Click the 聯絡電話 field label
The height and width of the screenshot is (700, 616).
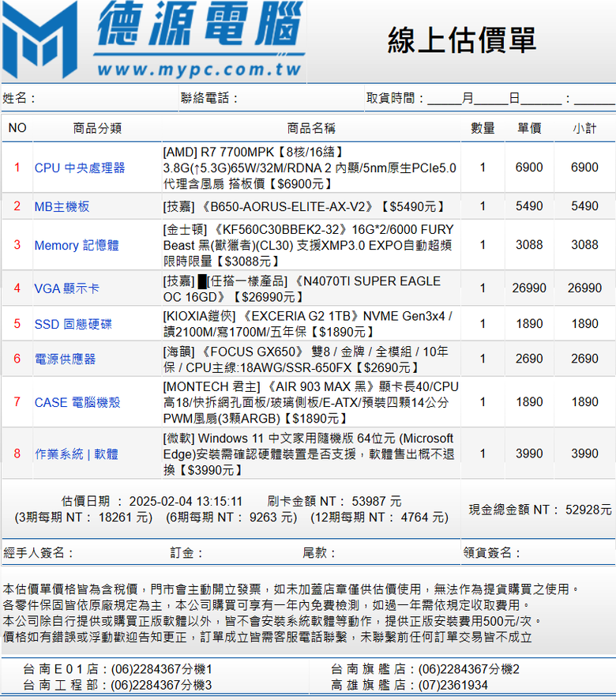209,98
